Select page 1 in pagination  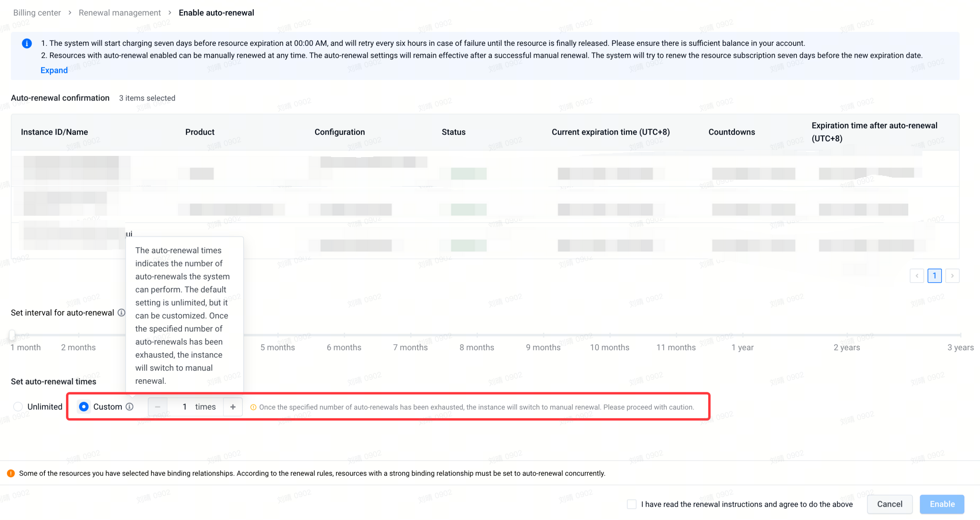pos(934,276)
